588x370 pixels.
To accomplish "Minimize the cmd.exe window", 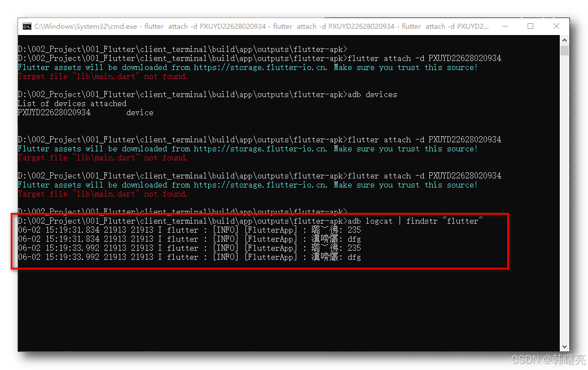I will [x=505, y=27].
